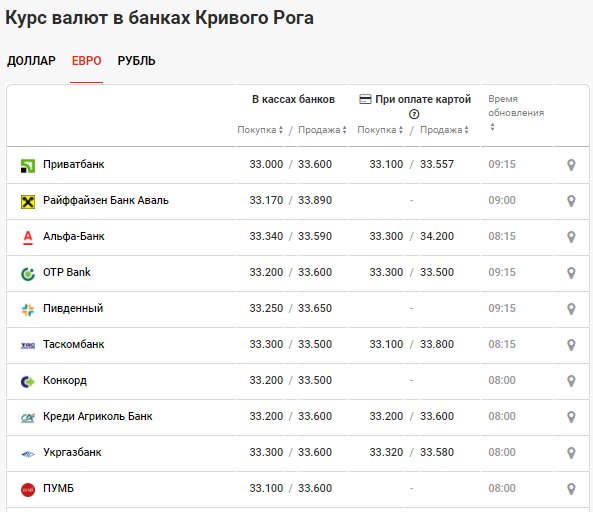The height and width of the screenshot is (512, 593).
Task: Click the 'В кассах банков' header
Action: [293, 99]
